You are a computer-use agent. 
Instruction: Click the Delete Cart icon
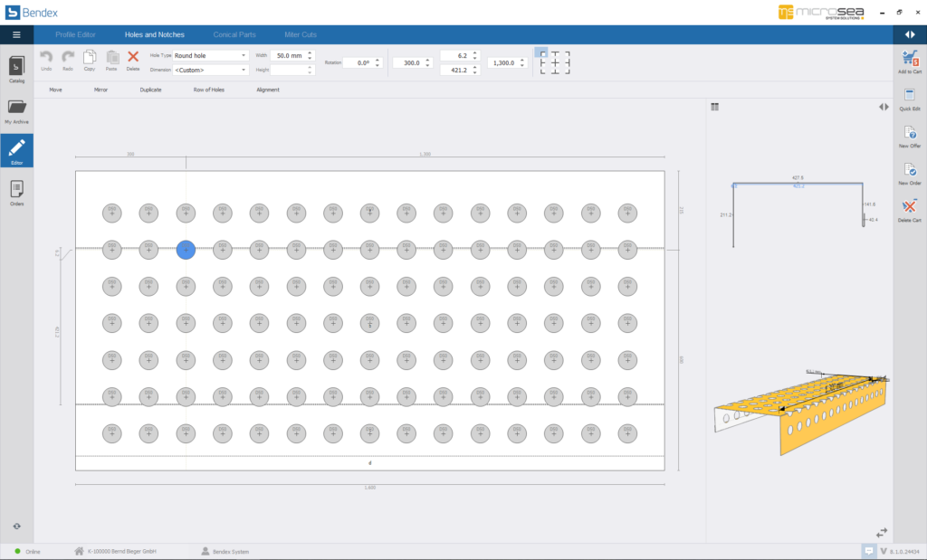point(910,208)
